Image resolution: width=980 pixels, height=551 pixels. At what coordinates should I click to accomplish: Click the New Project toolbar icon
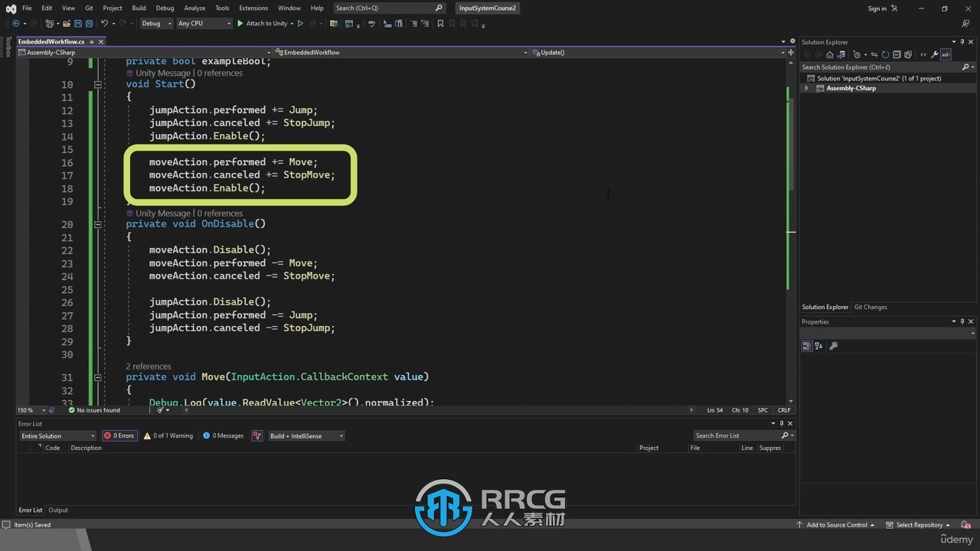[x=49, y=24]
